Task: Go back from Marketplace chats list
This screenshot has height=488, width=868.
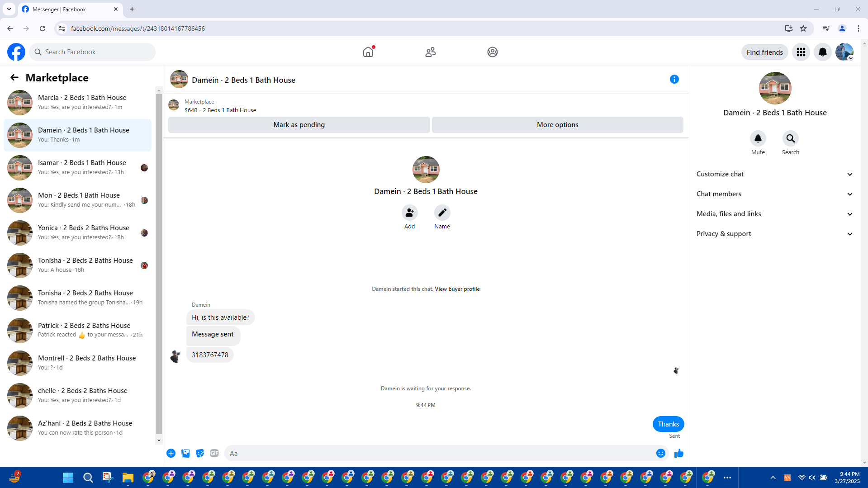Action: (14, 78)
